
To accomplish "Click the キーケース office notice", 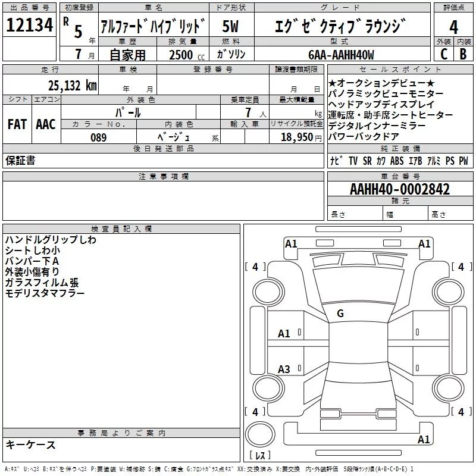I will pyautogui.click(x=31, y=444).
